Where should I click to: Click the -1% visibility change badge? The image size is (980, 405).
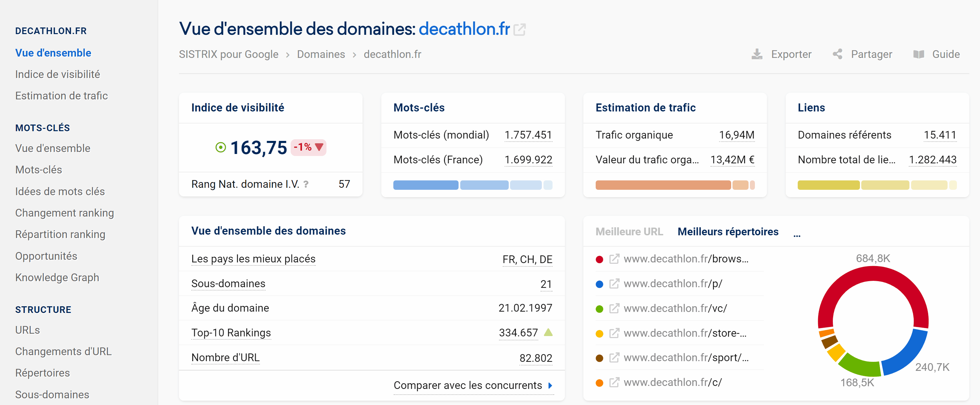308,147
